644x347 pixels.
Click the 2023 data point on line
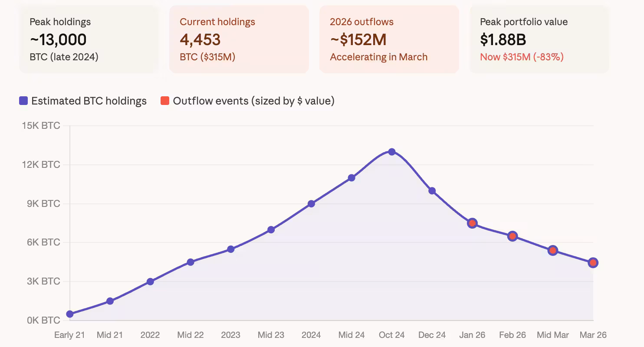click(x=231, y=249)
